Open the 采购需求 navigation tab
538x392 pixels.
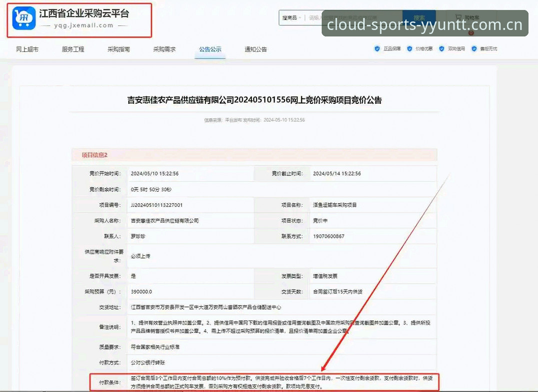164,49
